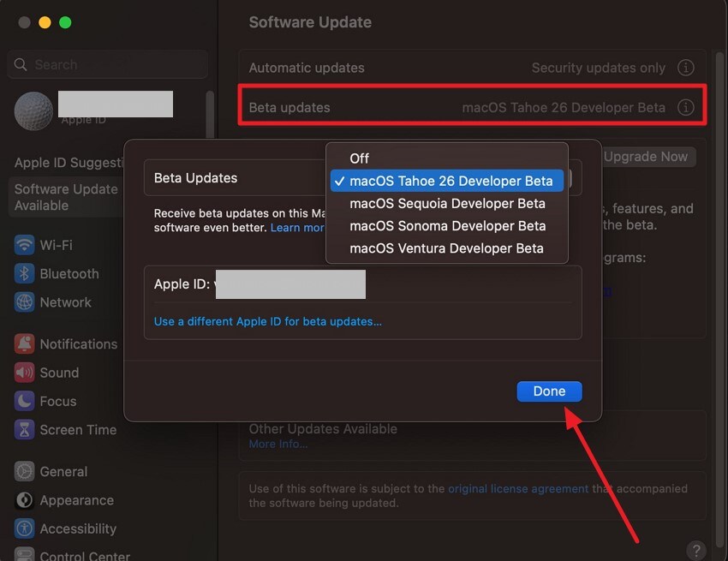Open the Learn more link
The width and height of the screenshot is (728, 561).
[x=295, y=227]
